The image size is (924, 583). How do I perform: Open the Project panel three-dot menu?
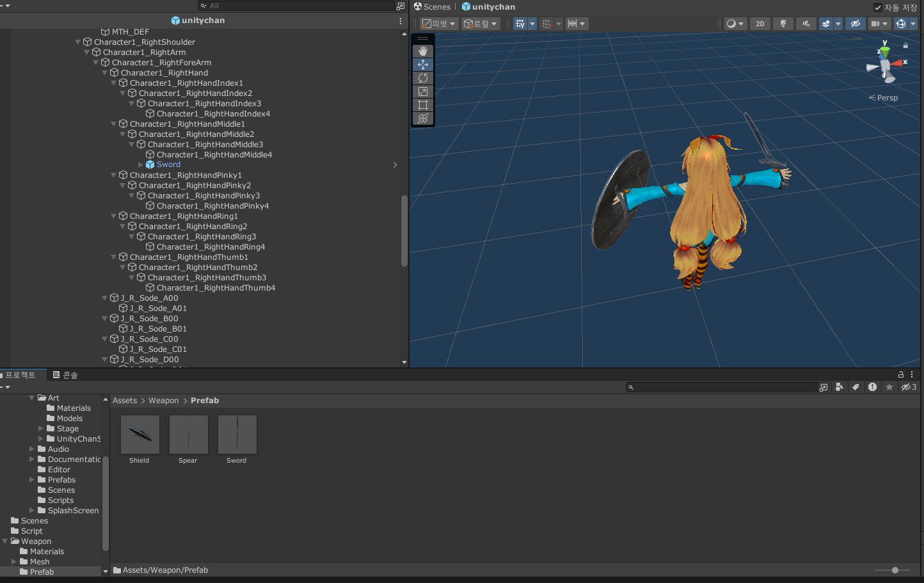coord(912,375)
